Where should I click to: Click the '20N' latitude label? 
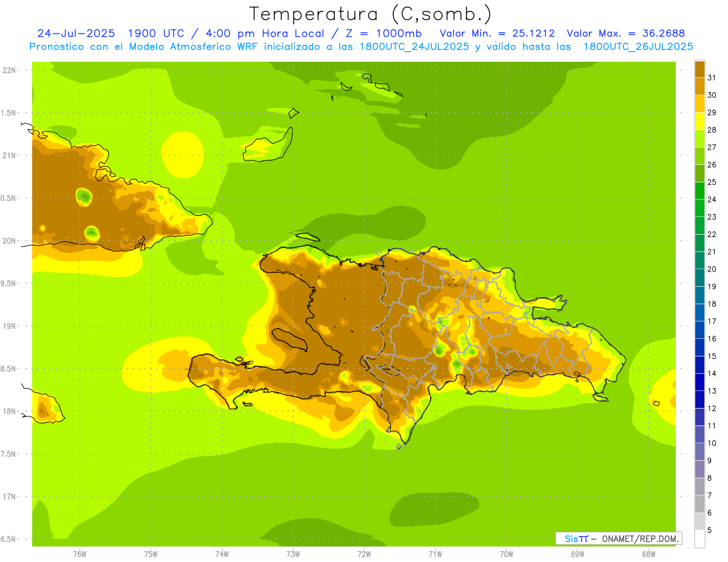(x=9, y=241)
